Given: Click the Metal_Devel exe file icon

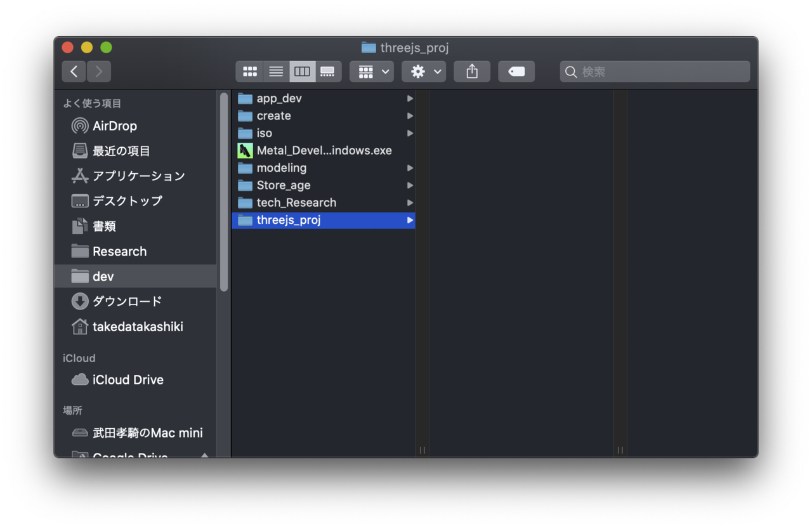Looking at the screenshot, I should 245,150.
